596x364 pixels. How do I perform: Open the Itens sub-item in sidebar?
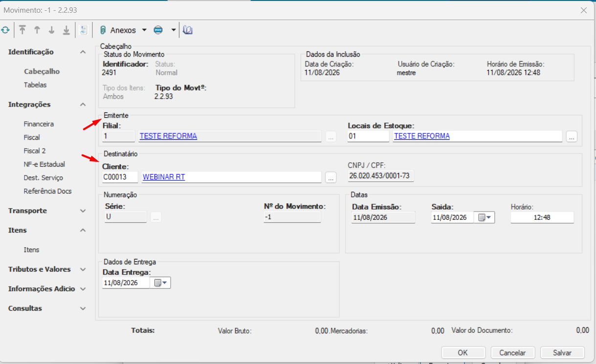pyautogui.click(x=31, y=250)
